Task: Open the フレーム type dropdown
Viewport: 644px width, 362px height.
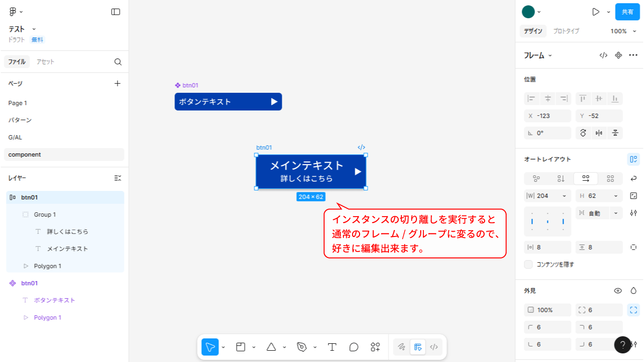Action: (538, 55)
